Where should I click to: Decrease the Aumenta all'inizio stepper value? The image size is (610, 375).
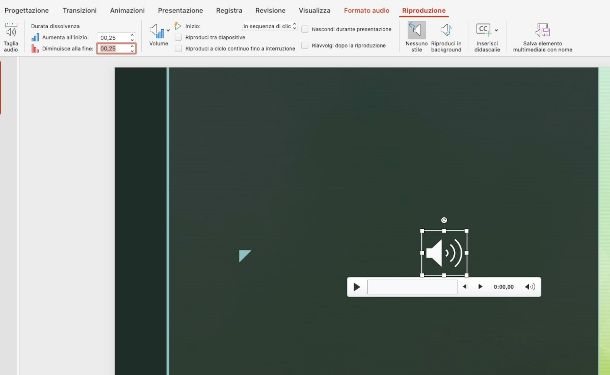[132, 40]
